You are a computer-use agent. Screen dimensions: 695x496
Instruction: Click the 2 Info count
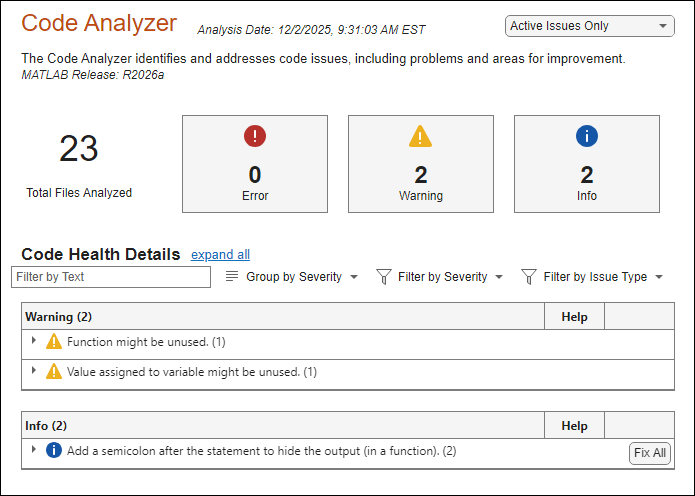click(x=587, y=175)
